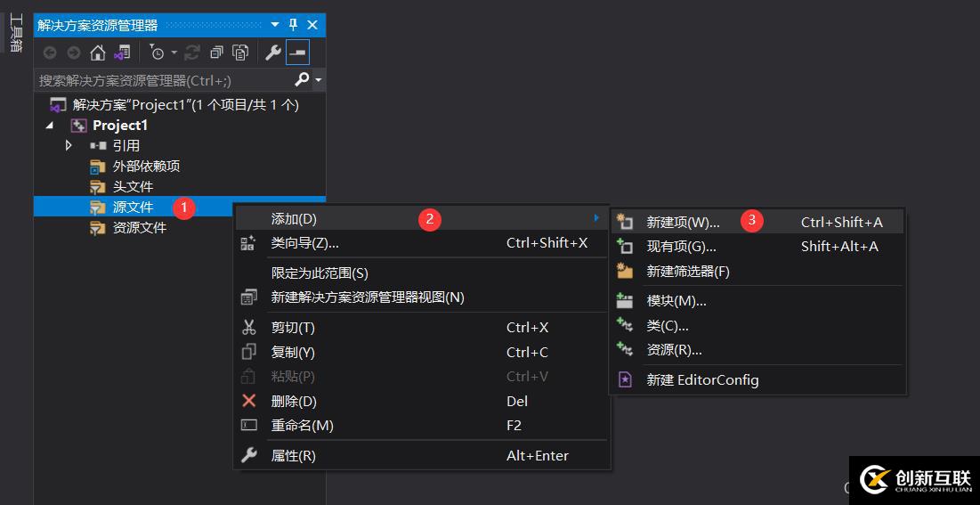Choose 重命名(M) from the context menu

(x=421, y=426)
